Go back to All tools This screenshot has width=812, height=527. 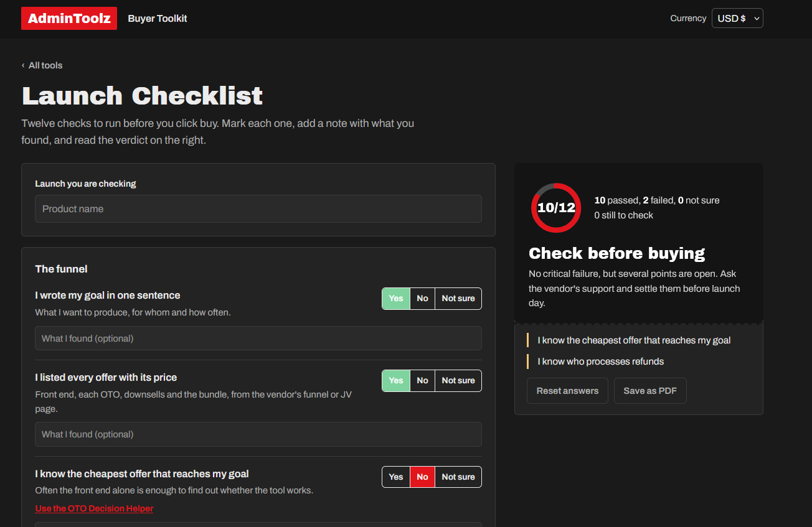pos(42,65)
